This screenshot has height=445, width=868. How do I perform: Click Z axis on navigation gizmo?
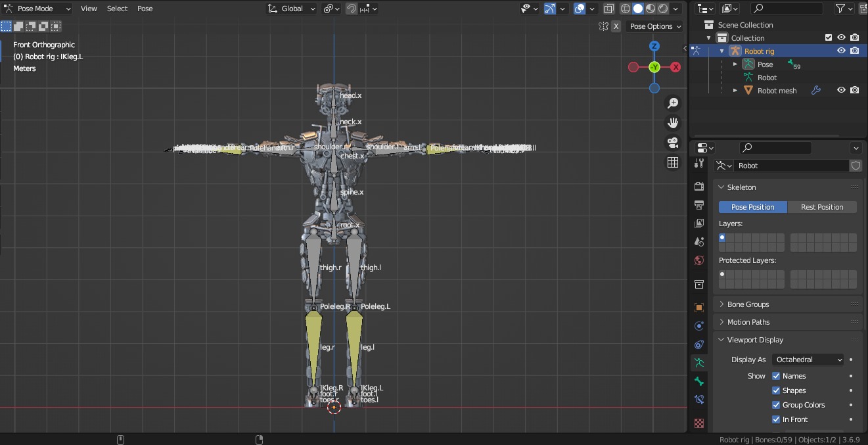(654, 46)
